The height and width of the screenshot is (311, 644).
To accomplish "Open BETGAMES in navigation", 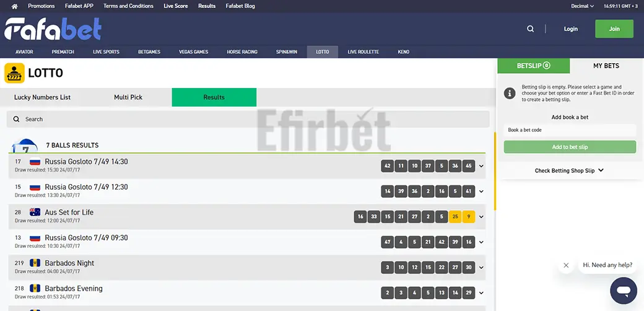I will (x=149, y=52).
